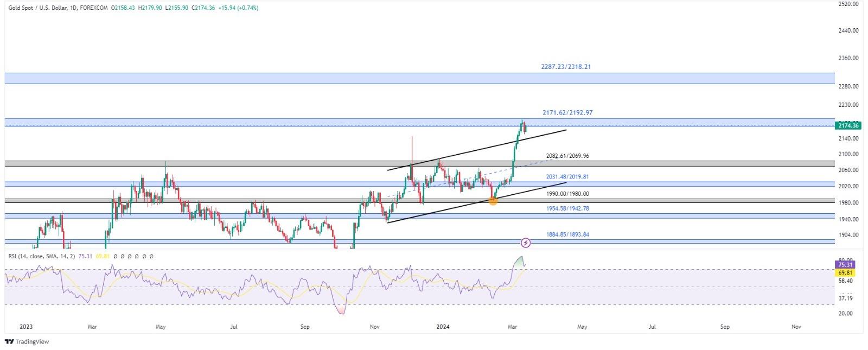Select the 2082.61/2069.96 level label
Screen dimensions: 868x350
(567, 156)
